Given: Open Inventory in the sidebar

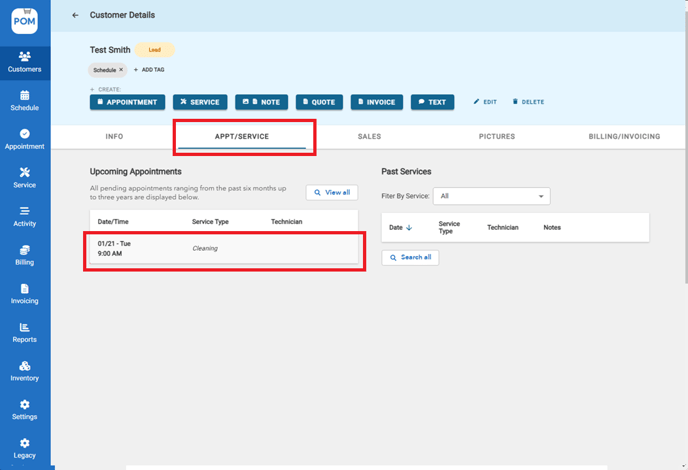Looking at the screenshot, I should 24,371.
